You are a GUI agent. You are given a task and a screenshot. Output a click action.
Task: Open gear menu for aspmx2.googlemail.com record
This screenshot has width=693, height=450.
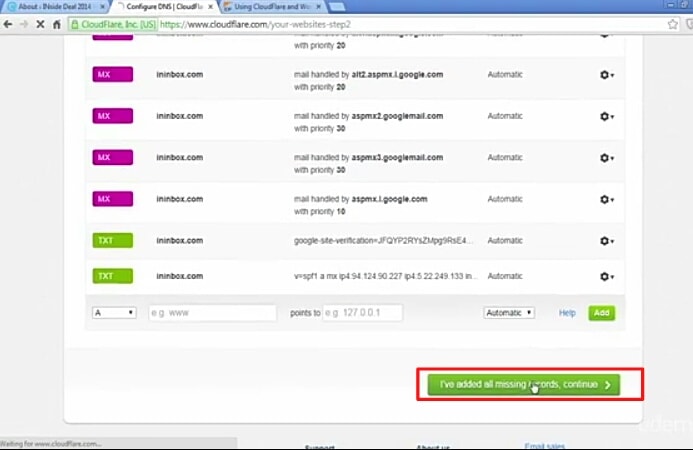coord(607,116)
